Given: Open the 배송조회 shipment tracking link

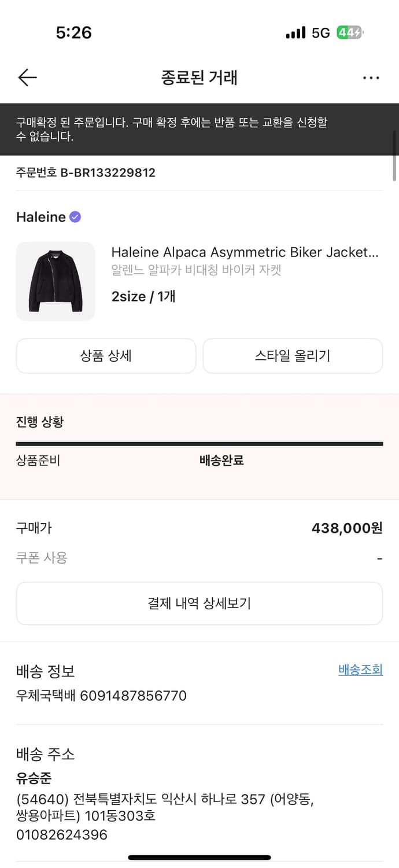Looking at the screenshot, I should (360, 670).
